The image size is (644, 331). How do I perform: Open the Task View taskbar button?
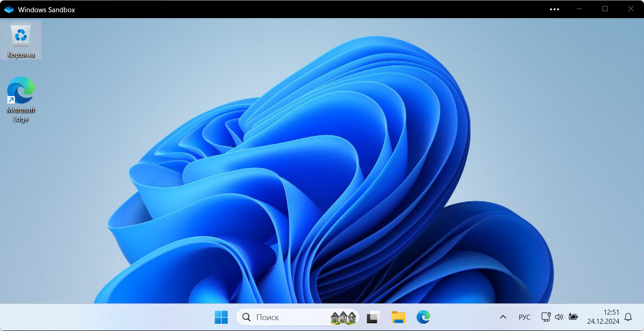373,317
